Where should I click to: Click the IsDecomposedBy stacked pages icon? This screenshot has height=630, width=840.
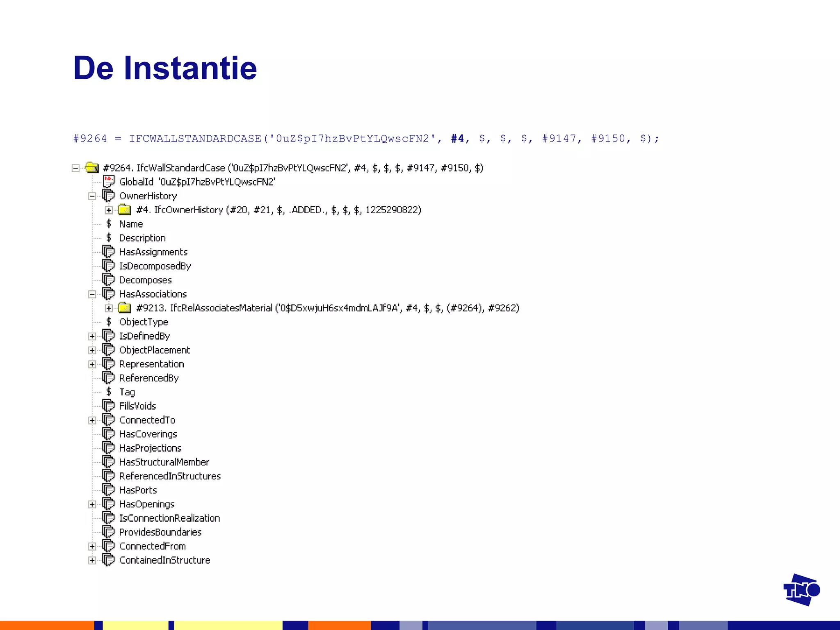pos(108,265)
